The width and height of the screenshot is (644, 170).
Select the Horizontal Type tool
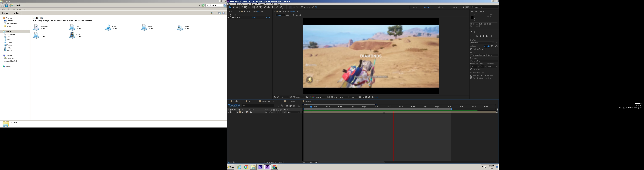(x=260, y=7)
